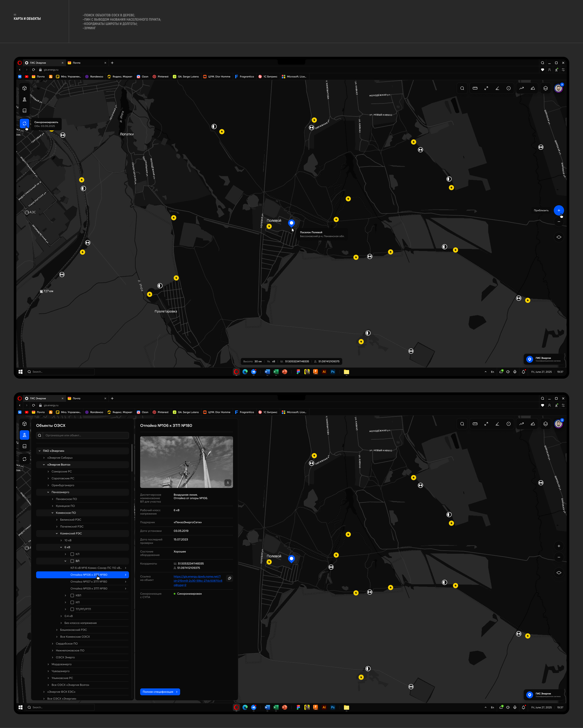Select Отпайка №107 к ЗТП №180 item
The height and width of the screenshot is (728, 583).
tap(89, 581)
